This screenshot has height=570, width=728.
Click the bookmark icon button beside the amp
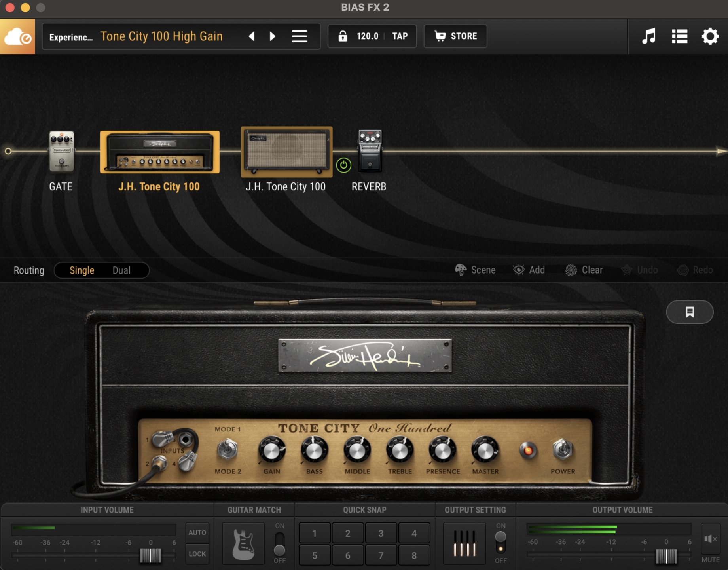(x=690, y=312)
